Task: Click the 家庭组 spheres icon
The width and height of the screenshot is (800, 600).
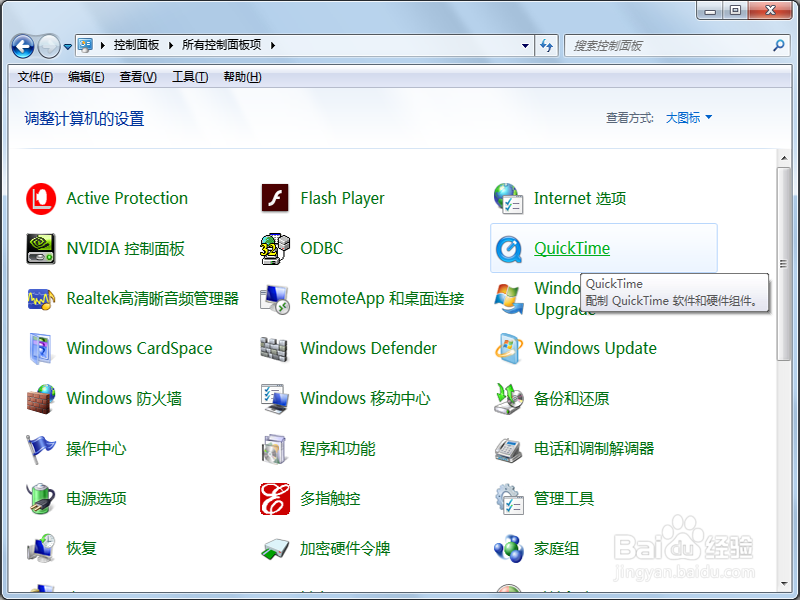Action: [509, 548]
